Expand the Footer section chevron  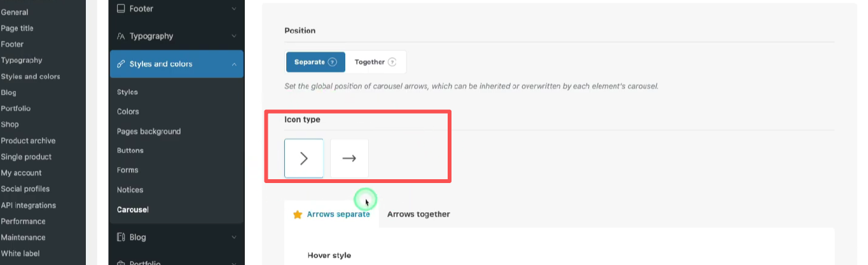(234, 9)
